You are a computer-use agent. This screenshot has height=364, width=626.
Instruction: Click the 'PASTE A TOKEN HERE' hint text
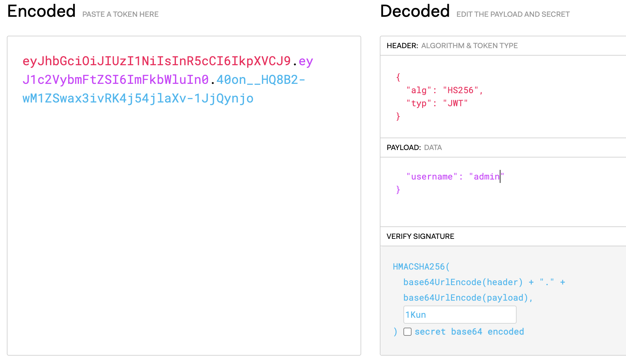[120, 14]
